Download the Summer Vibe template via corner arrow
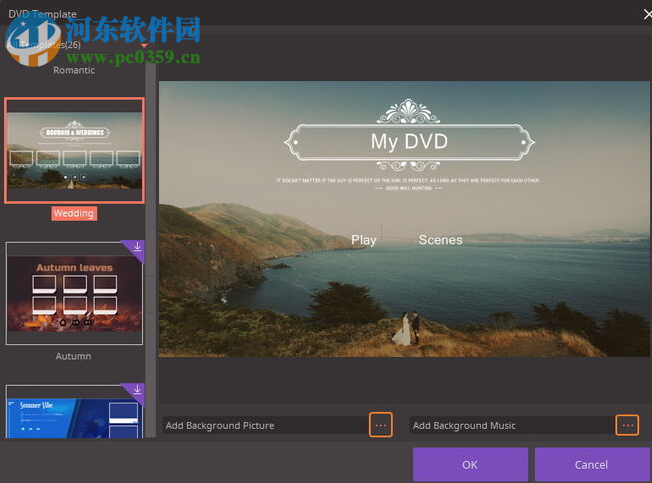 [137, 390]
